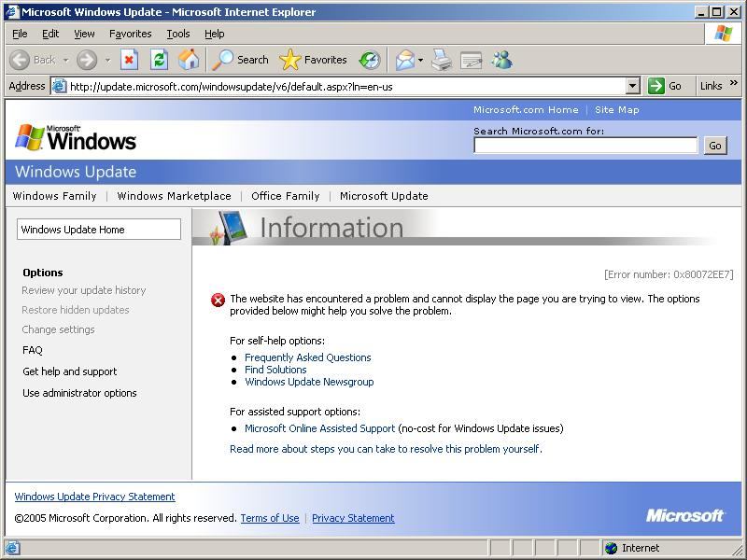Image resolution: width=747 pixels, height=560 pixels.
Task: Click the Print toolbar icon
Action: [x=442, y=60]
